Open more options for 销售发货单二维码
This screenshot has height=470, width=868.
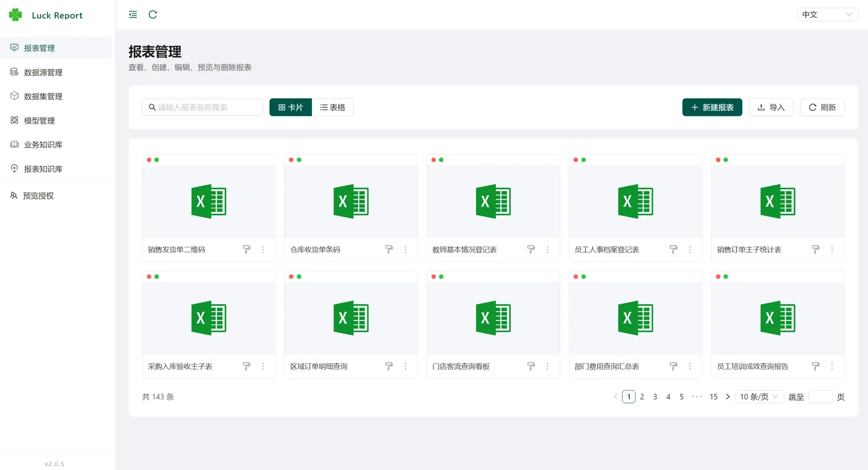point(263,249)
